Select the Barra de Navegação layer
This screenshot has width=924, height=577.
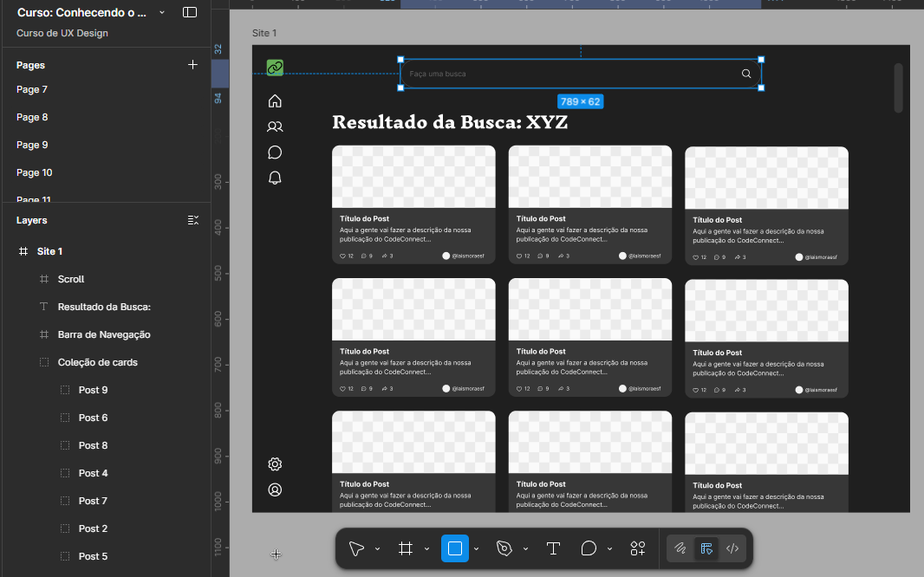pyautogui.click(x=104, y=334)
